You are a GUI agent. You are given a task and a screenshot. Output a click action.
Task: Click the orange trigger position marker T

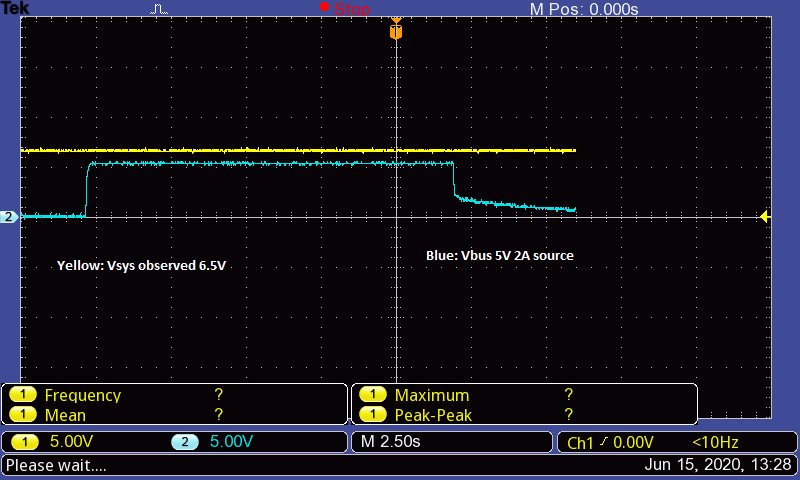[x=396, y=32]
